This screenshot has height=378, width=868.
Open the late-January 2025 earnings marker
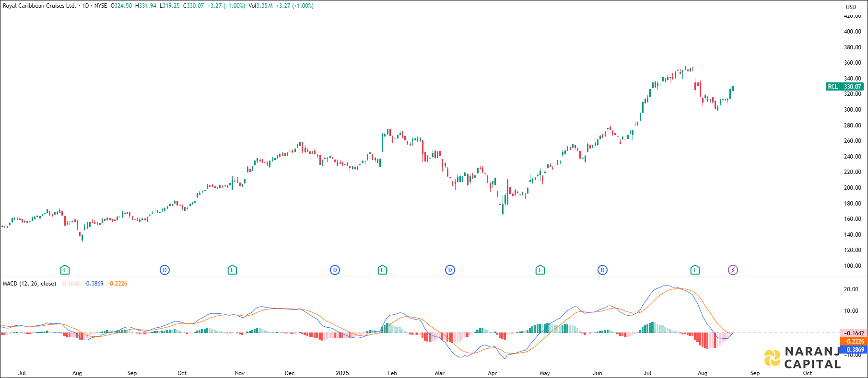[x=382, y=270]
